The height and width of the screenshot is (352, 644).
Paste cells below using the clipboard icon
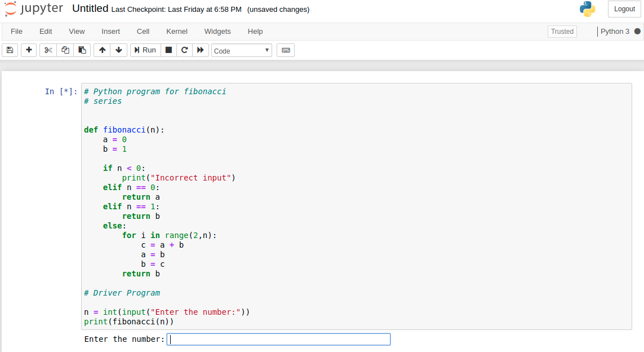point(82,50)
